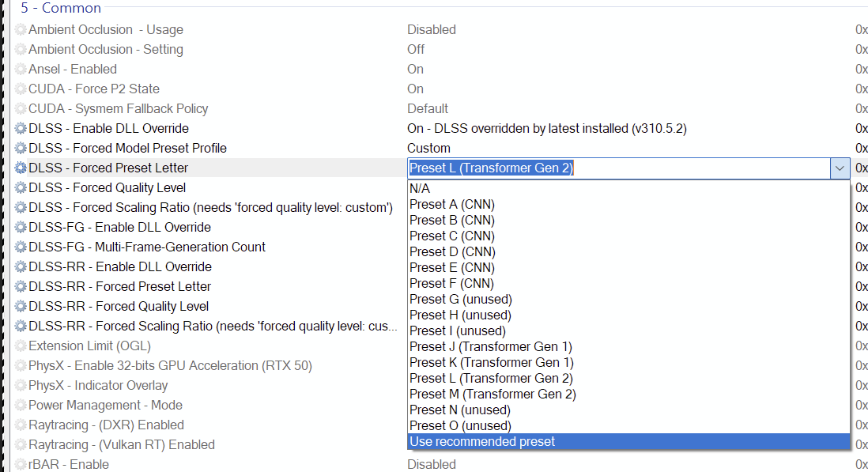Click gear icon next to CUDA - Force P2 State
868x472 pixels.
click(21, 89)
